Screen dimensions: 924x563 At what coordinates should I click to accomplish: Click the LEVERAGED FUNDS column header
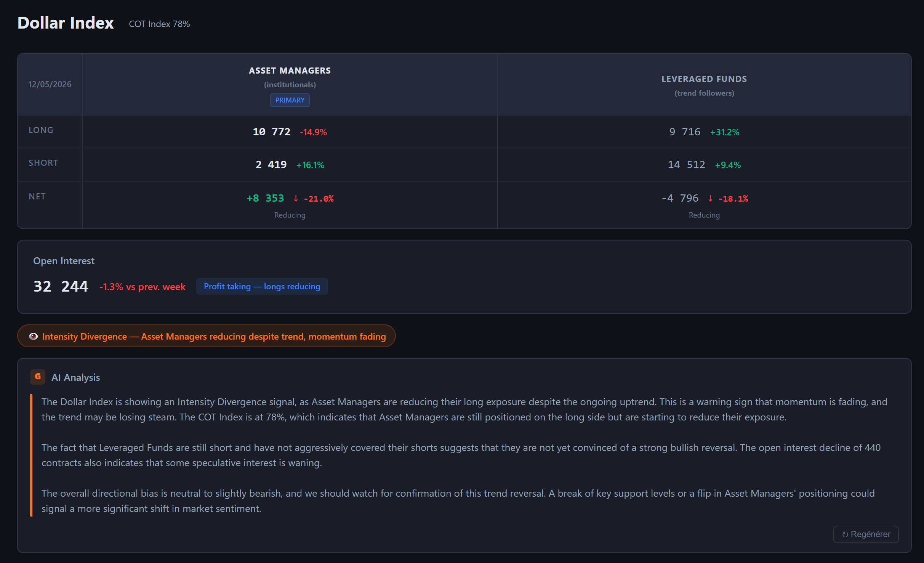(704, 79)
